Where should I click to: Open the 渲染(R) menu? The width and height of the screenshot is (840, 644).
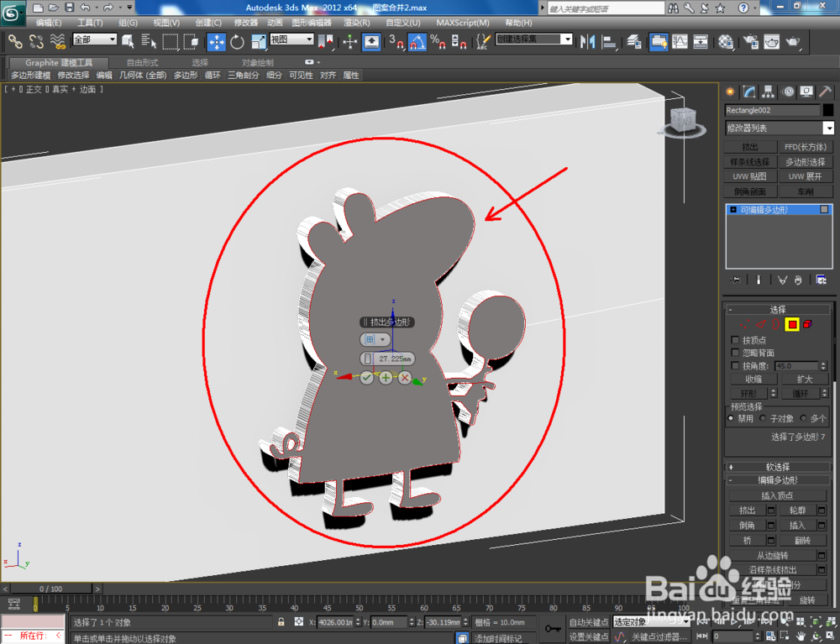pyautogui.click(x=357, y=23)
